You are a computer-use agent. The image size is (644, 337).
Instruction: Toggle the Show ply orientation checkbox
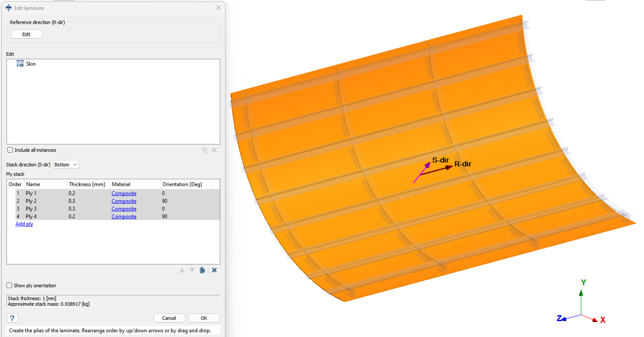10,286
